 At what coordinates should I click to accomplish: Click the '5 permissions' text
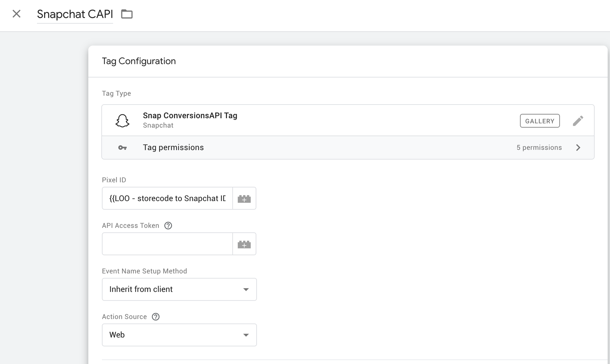click(x=539, y=148)
